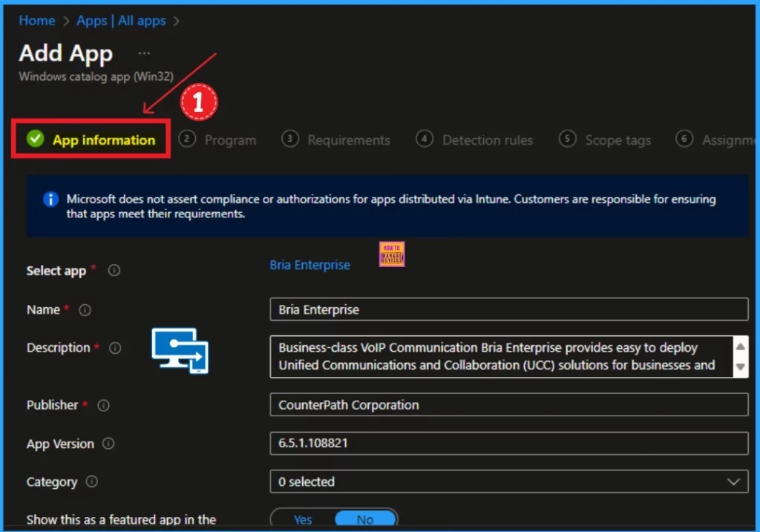
Task: Open the Scope tags step tab
Action: click(x=605, y=139)
